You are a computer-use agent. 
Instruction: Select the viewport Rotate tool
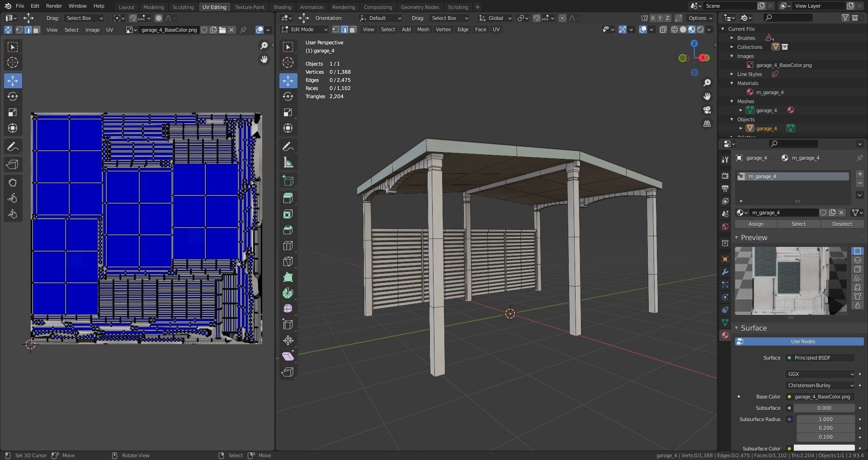288,96
